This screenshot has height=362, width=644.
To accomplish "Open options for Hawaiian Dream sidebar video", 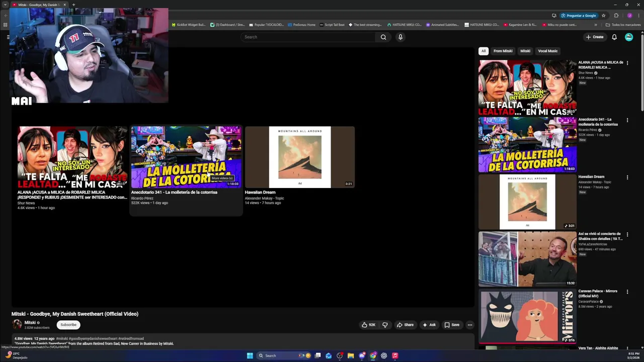I will pos(627,177).
